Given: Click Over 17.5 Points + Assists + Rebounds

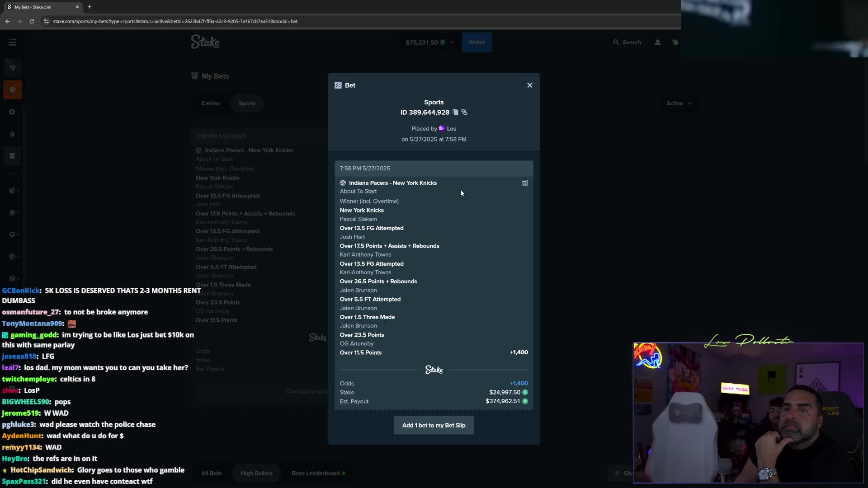Looking at the screenshot, I should coord(389,246).
